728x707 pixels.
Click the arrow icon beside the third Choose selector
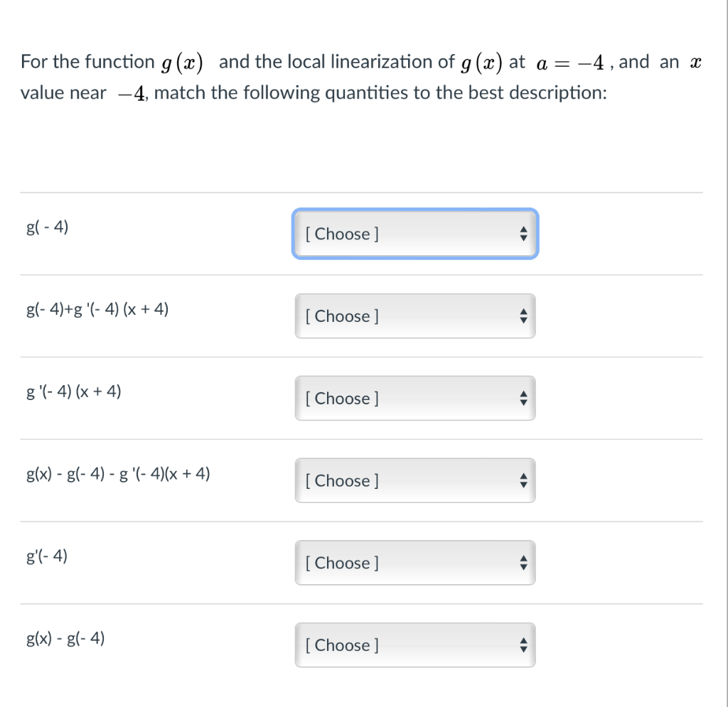524,398
